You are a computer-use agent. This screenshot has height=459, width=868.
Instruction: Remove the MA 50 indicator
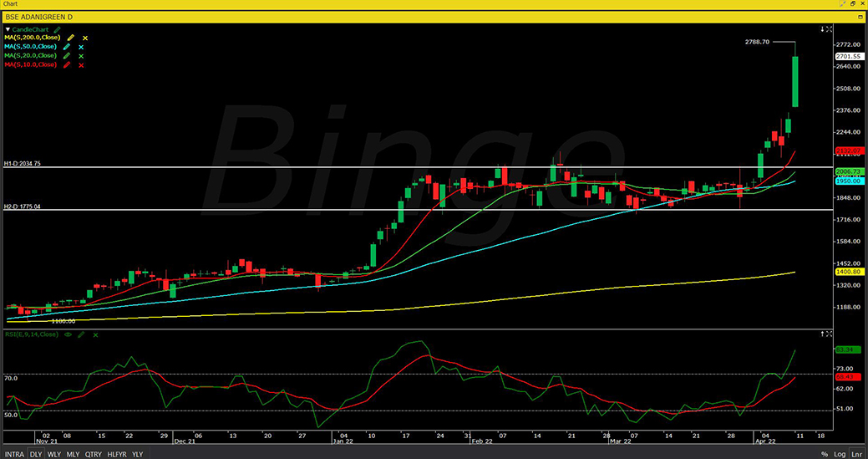click(x=81, y=47)
